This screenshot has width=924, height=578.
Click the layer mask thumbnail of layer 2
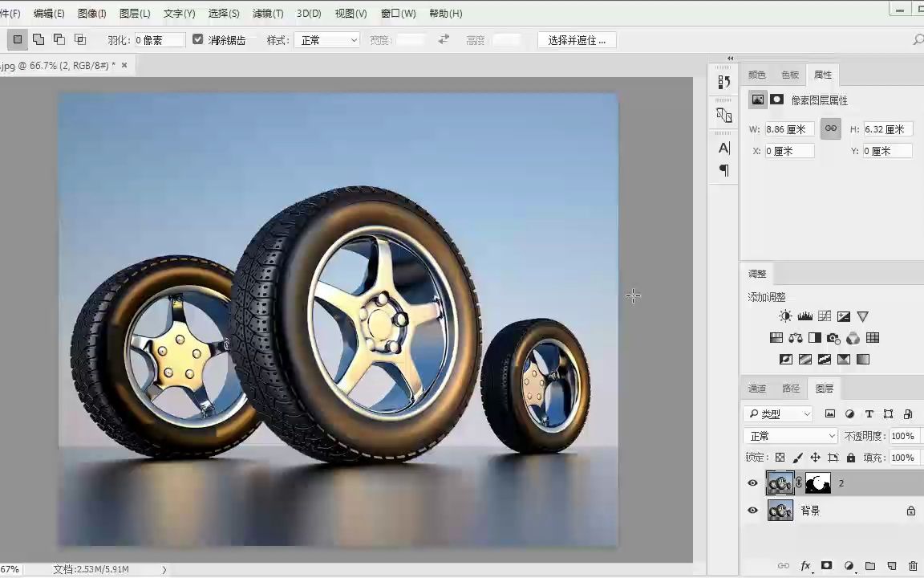[817, 482]
